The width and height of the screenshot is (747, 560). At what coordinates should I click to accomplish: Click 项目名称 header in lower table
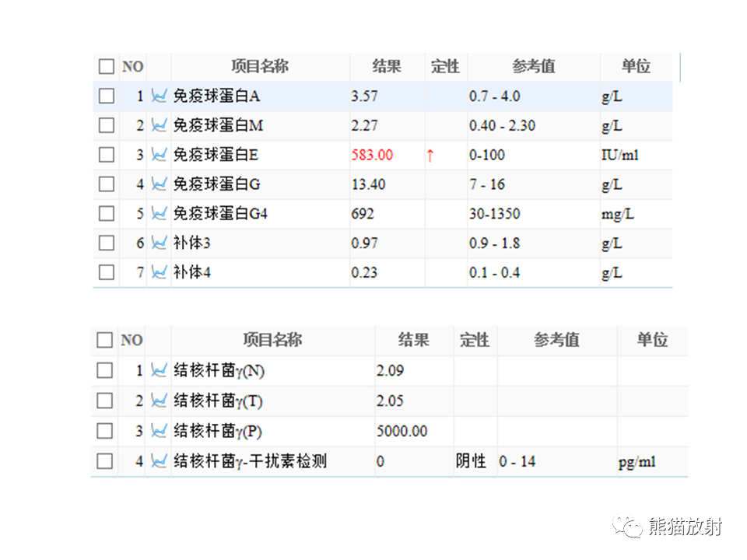click(272, 340)
